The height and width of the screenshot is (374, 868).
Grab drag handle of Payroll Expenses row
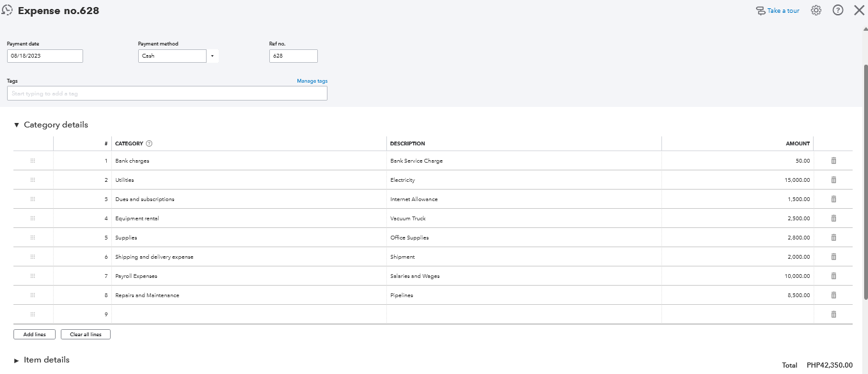tap(33, 276)
